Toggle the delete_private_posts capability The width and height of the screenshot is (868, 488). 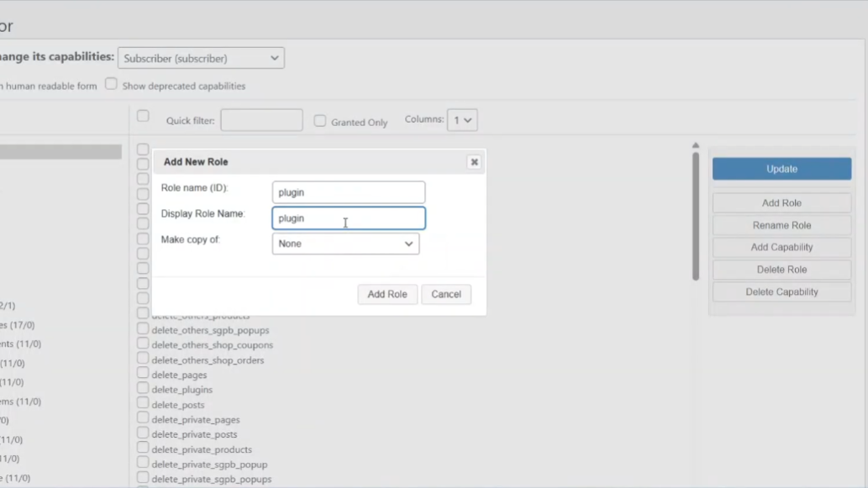coord(142,434)
